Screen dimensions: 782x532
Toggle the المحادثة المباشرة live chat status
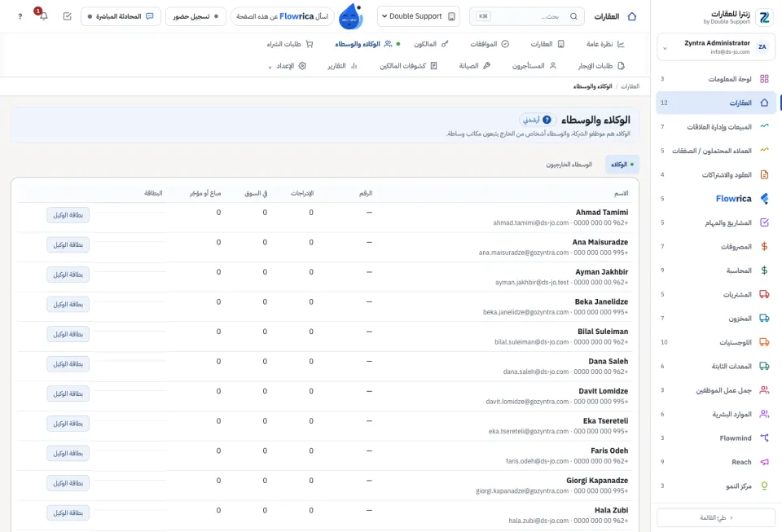121,16
